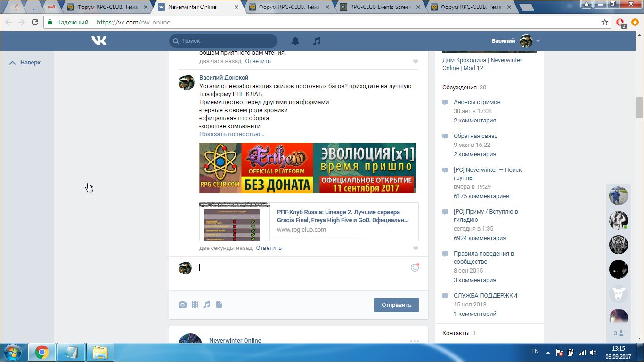The width and height of the screenshot is (644, 362).
Task: Click the volume speaker tray icon
Action: tap(594, 352)
